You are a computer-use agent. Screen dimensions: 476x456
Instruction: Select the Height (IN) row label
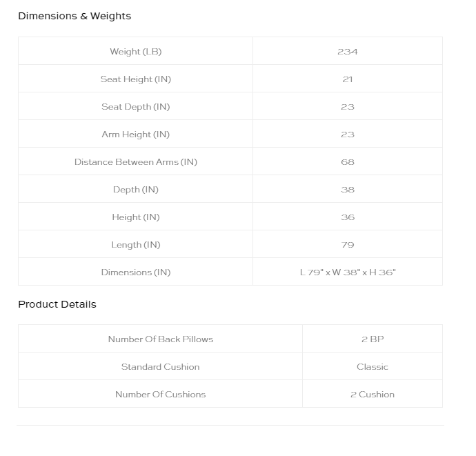(x=136, y=217)
